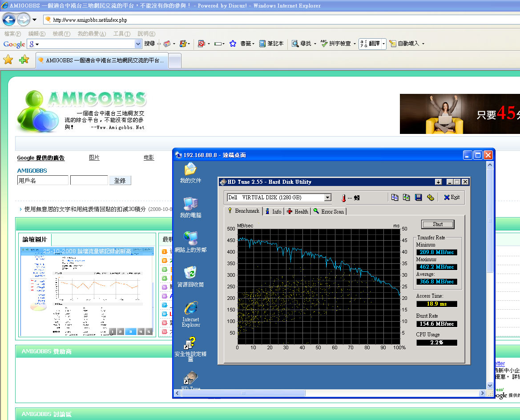The height and width of the screenshot is (420, 520).
Task: Open the Recycle Bin on remote desktop
Action: [190, 276]
